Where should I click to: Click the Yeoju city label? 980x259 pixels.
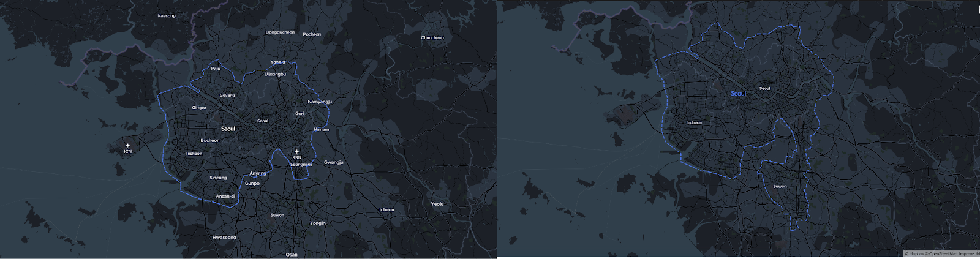coord(437,204)
